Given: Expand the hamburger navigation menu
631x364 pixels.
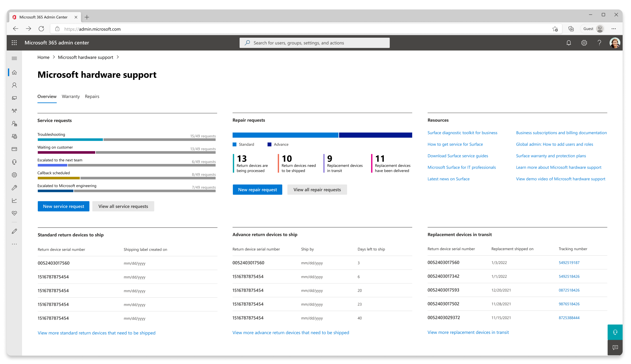Looking at the screenshot, I should pos(14,58).
